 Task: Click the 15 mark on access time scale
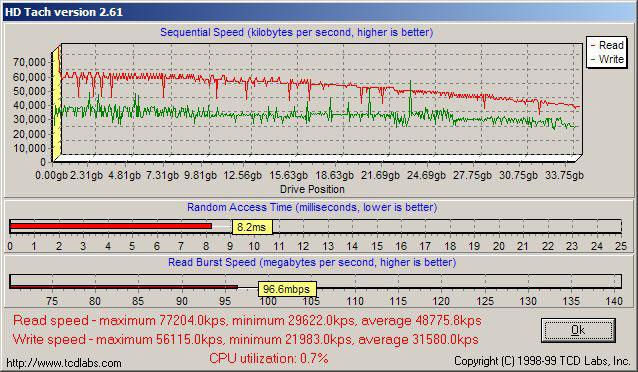pyautogui.click(x=377, y=246)
